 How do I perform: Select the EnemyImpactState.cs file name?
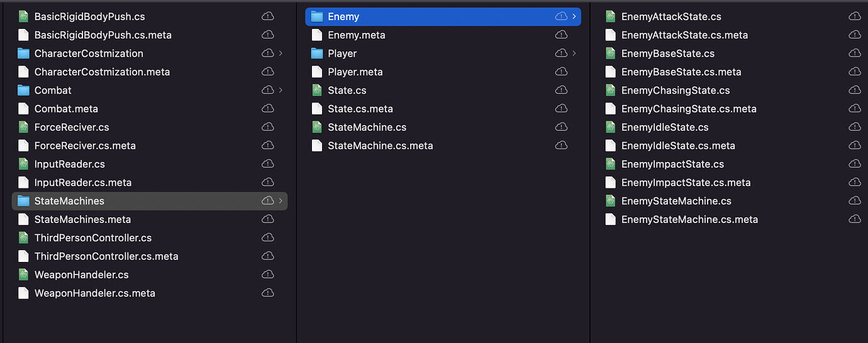672,164
